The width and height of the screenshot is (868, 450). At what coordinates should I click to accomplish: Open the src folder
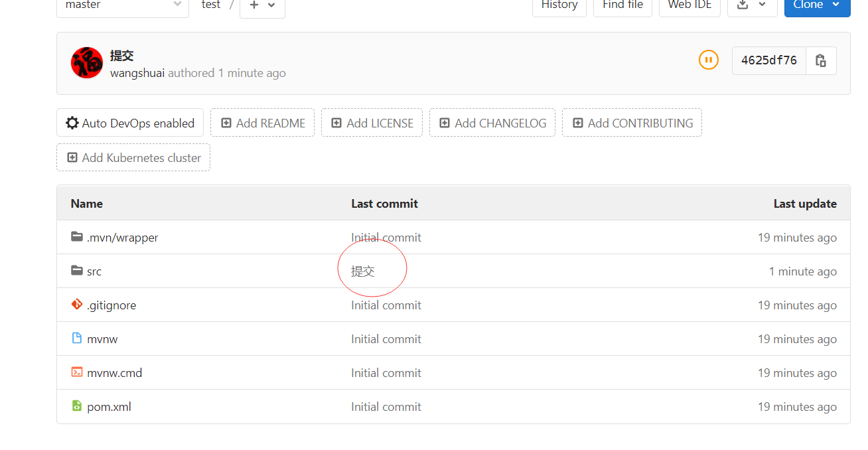(x=94, y=271)
